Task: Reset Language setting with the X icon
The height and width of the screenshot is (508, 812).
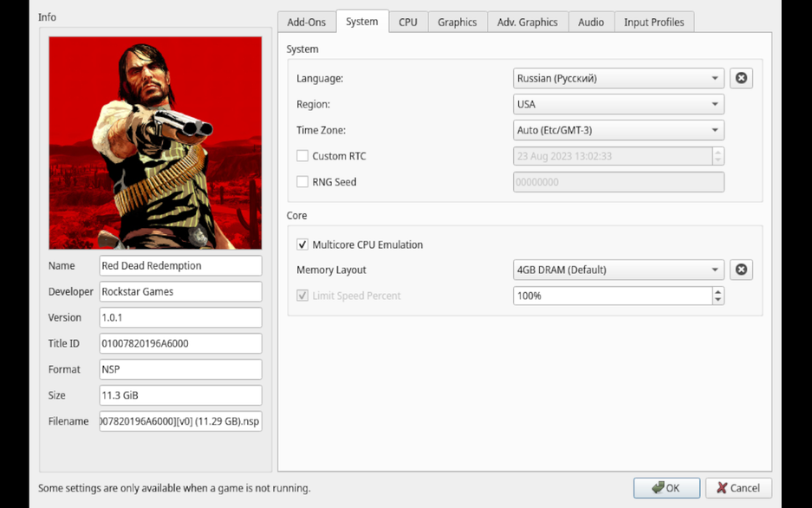Action: [741, 78]
